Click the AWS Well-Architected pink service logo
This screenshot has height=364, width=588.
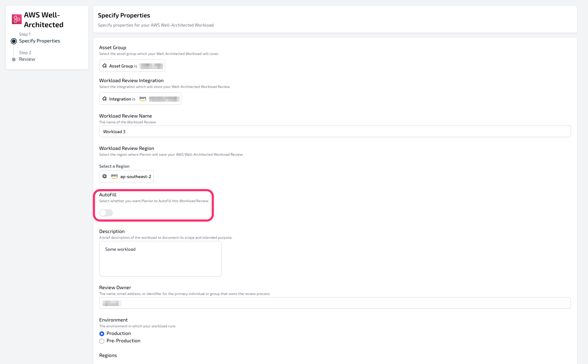[17, 19]
